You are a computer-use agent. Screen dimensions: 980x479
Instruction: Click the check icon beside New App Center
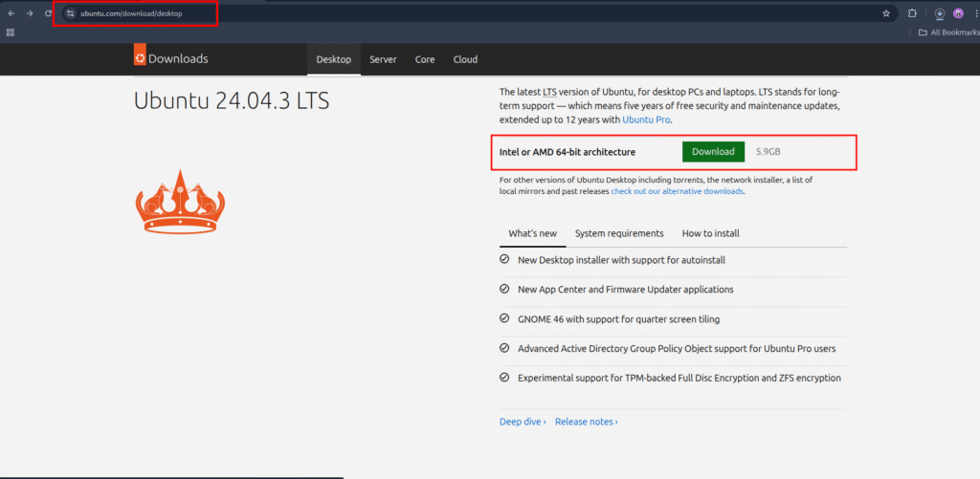(x=504, y=289)
